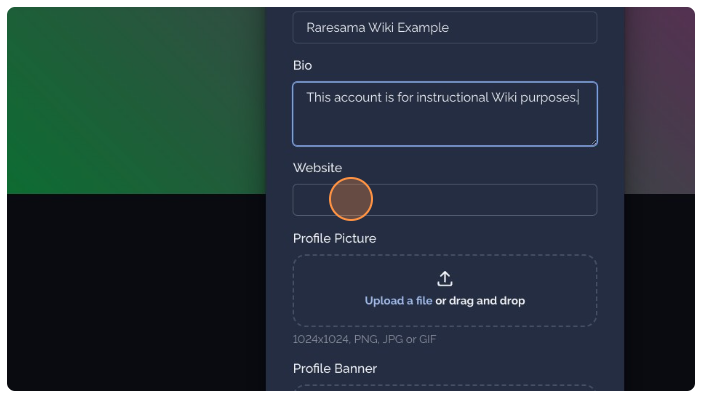The width and height of the screenshot is (705, 401).
Task: Click the orange circle marker in Website field
Action: [351, 199]
